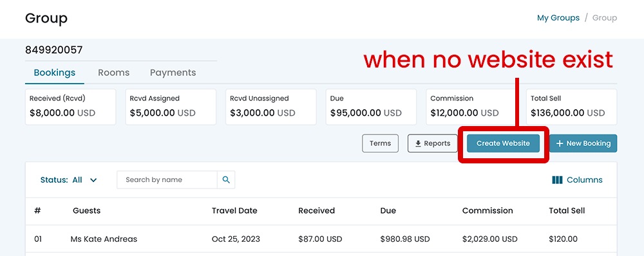Image resolution: width=644 pixels, height=256 pixels.
Task: Click the Create Website button
Action: [503, 143]
